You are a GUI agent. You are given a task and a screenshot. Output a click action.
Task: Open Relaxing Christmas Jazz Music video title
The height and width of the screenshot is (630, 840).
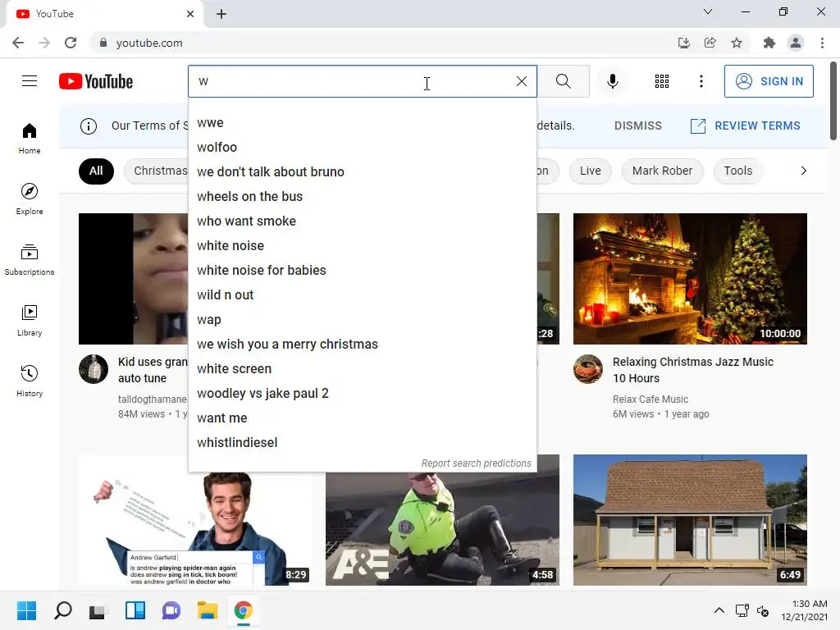point(692,370)
